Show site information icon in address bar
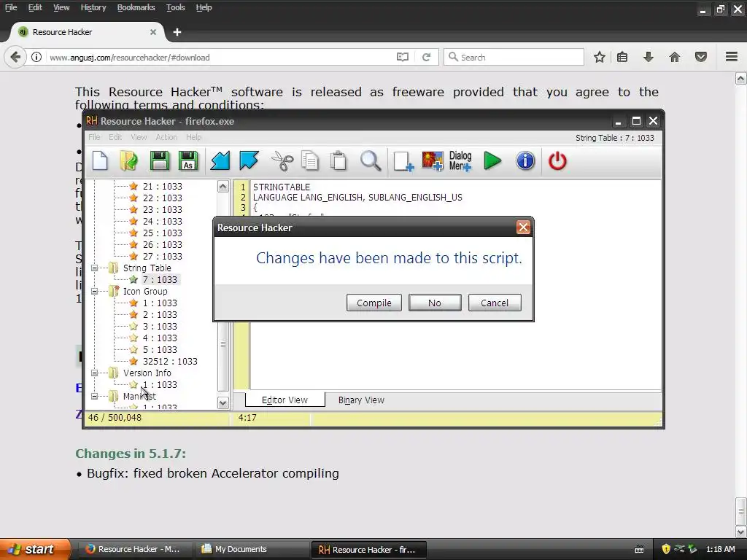Image resolution: width=747 pixels, height=560 pixels. tap(36, 57)
